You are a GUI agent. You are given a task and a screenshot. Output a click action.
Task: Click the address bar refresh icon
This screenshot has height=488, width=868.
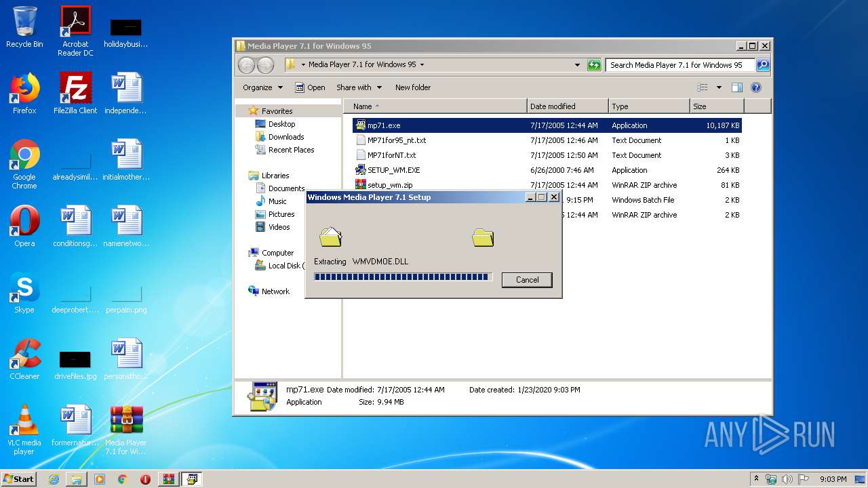(x=594, y=65)
